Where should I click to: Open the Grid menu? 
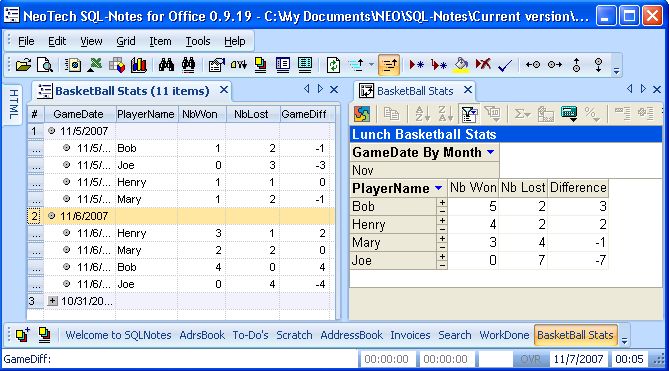[x=126, y=41]
